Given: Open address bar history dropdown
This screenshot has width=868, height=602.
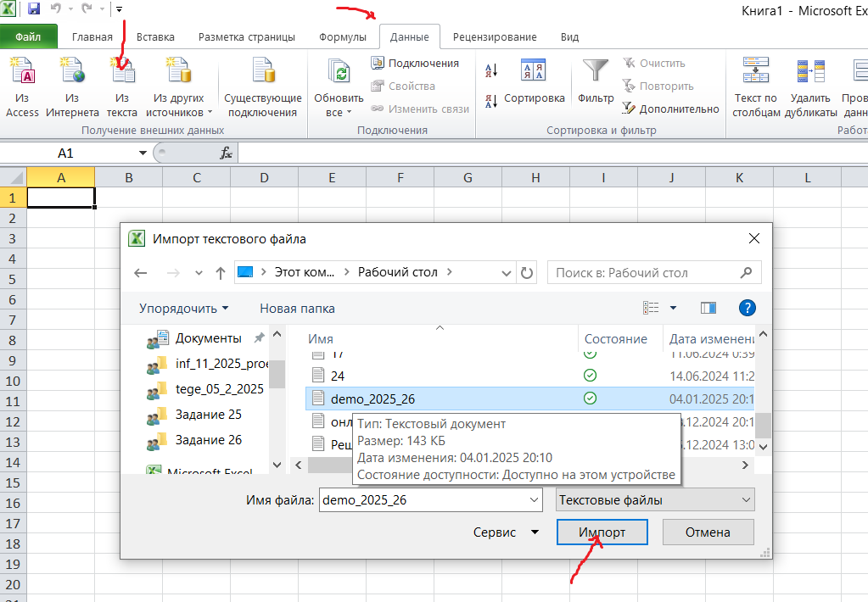Looking at the screenshot, I should point(506,273).
